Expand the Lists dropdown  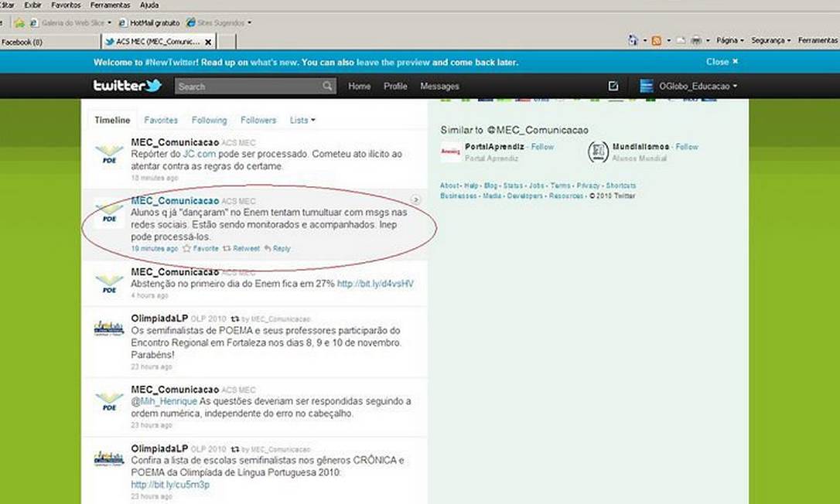pos(302,121)
